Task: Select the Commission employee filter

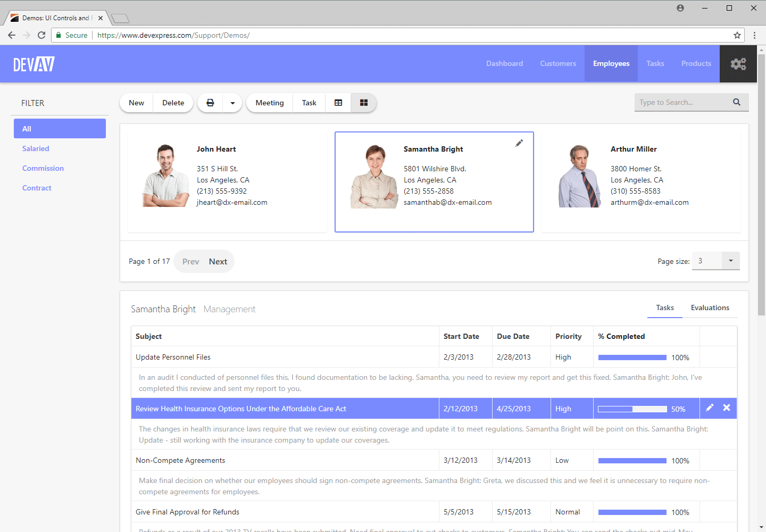Action: 43,168
